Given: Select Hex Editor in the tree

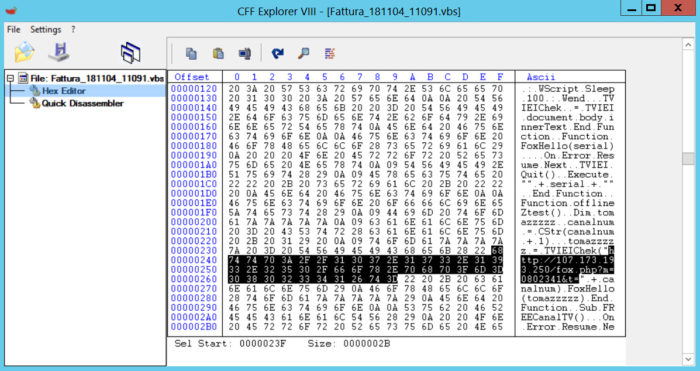Looking at the screenshot, I should pyautogui.click(x=64, y=91).
